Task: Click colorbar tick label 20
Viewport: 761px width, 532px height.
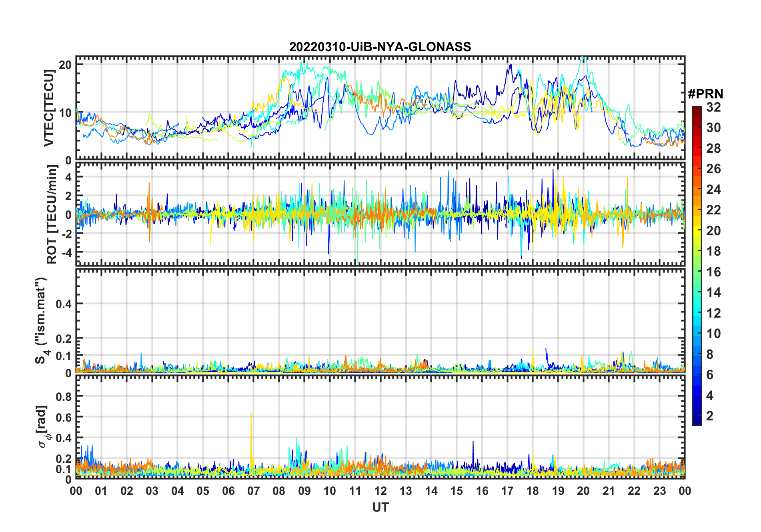Action: 713,231
